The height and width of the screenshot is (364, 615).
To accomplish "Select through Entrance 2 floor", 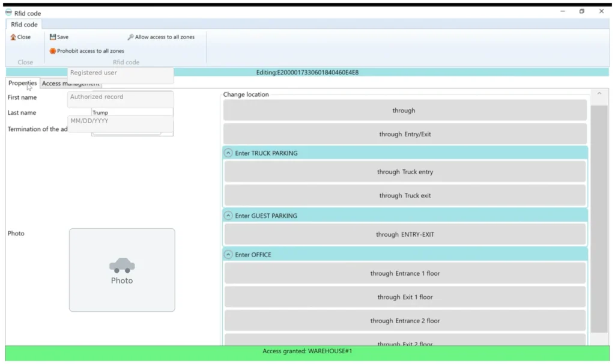I will tap(405, 321).
